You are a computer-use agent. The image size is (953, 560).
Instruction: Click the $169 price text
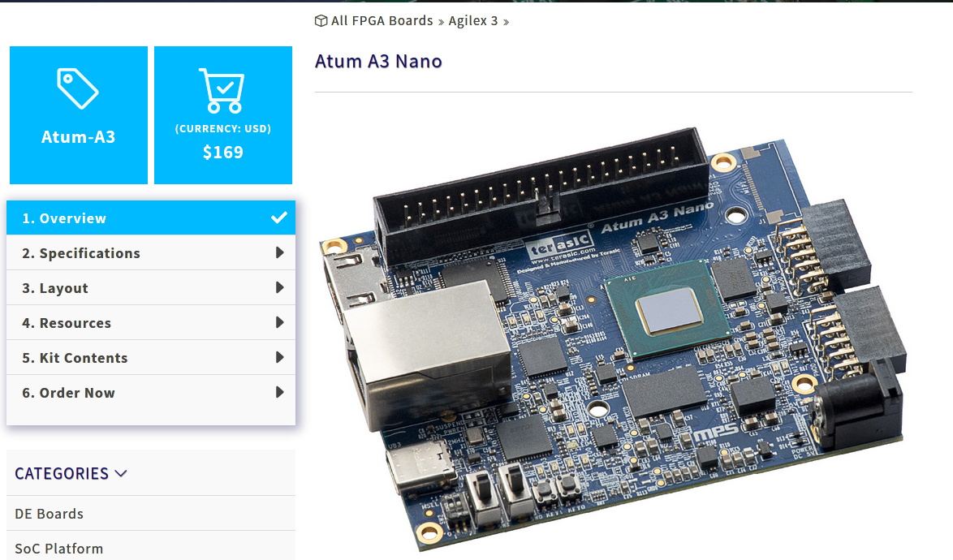coord(223,152)
